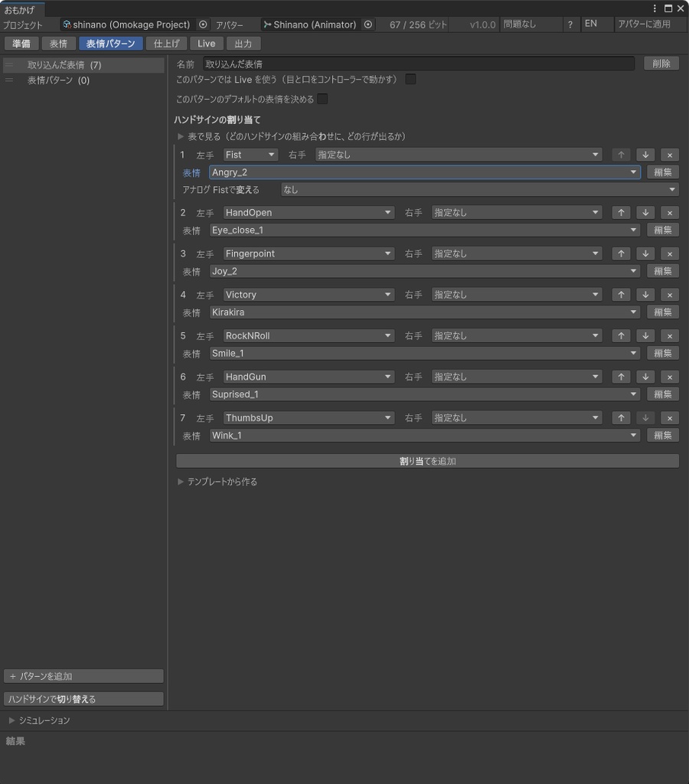Enable the 'Live を使う' checkbox
Screen dimensions: 689x784
click(410, 79)
